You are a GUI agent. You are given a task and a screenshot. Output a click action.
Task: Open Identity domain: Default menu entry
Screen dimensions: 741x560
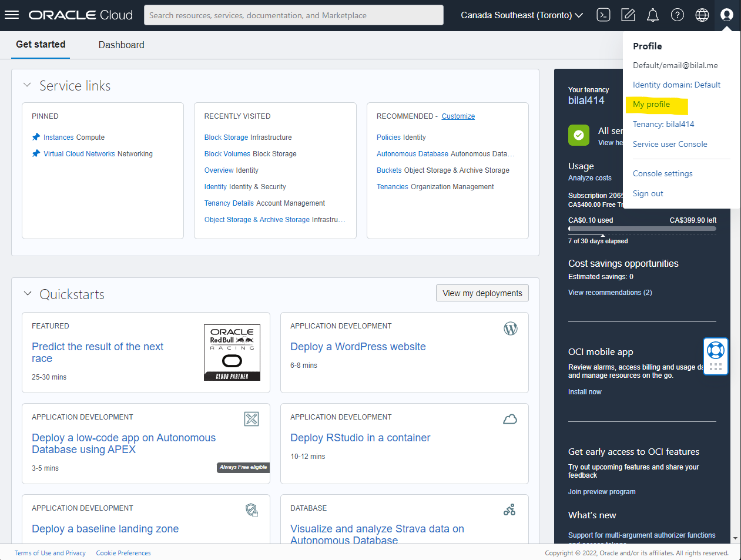tap(676, 85)
